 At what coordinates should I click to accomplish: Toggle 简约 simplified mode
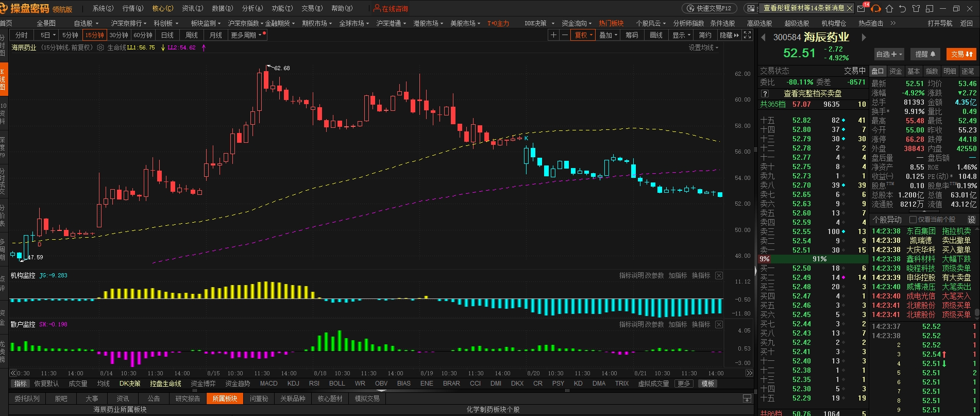point(705,35)
